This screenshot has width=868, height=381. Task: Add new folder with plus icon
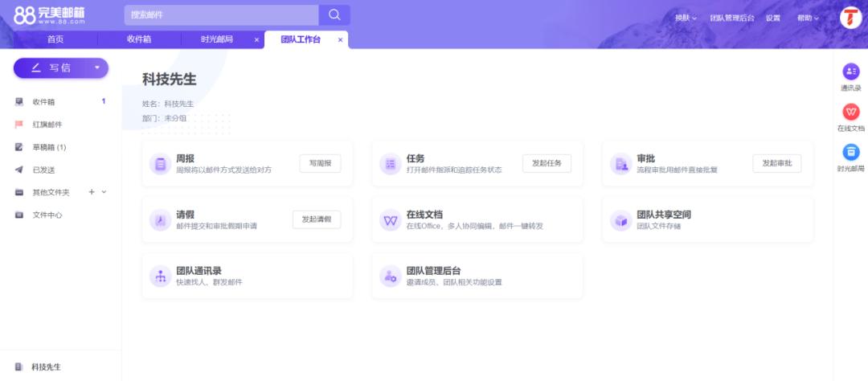coord(92,192)
